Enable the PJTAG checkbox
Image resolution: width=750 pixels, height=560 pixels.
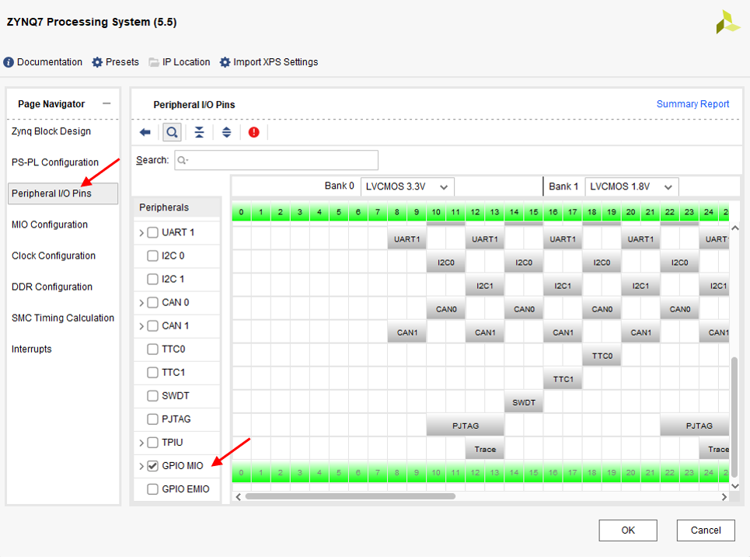coord(152,419)
